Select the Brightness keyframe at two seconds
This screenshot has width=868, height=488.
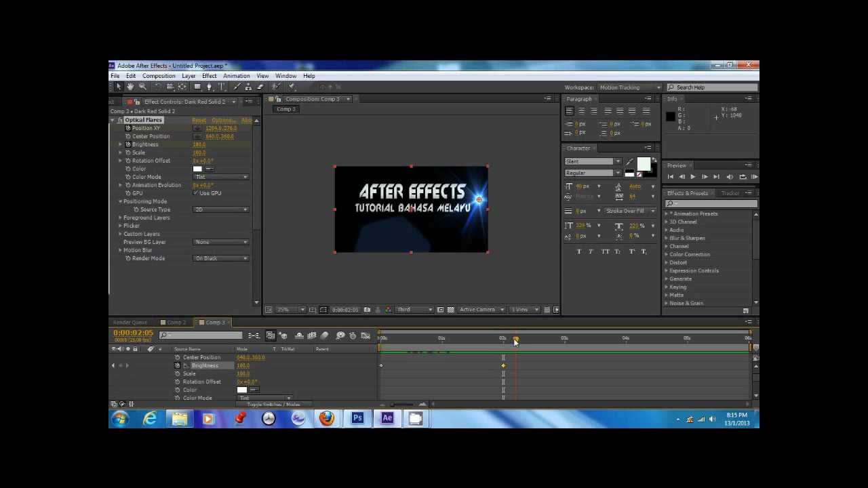503,365
